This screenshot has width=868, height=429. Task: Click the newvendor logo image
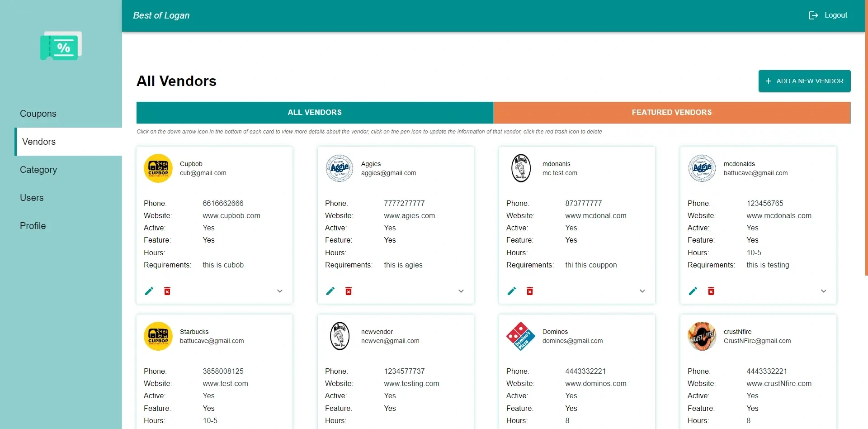pyautogui.click(x=340, y=336)
